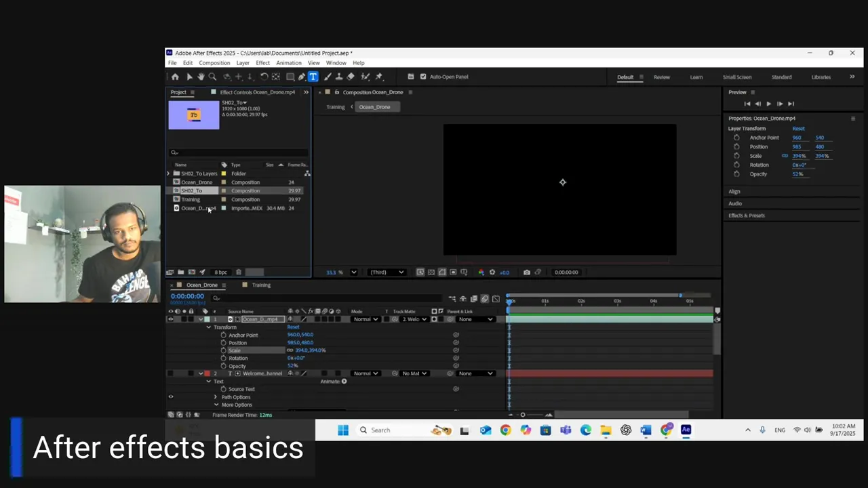Select the Eraser tool
868x488 pixels.
[x=351, y=77]
